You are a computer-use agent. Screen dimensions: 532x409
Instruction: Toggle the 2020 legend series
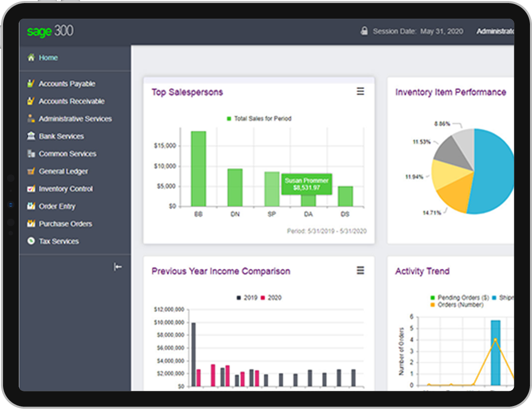pos(271,298)
